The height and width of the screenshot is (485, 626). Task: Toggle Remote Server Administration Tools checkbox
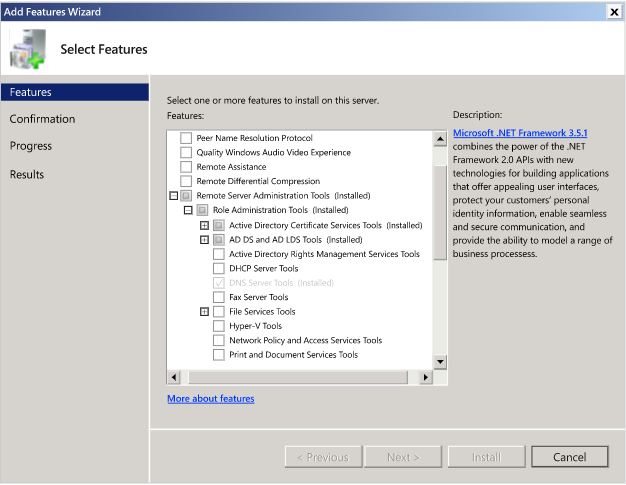point(186,196)
